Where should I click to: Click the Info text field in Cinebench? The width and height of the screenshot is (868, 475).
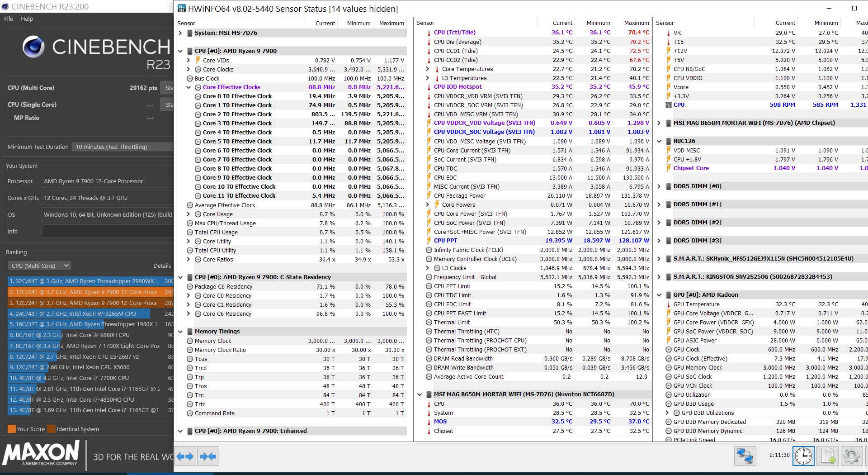coord(108,231)
